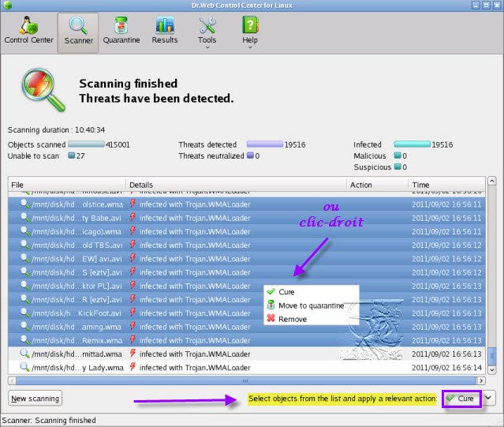Click threat bolt icon in olstice.wma row
Screen dimensions: 504x427
click(x=133, y=204)
